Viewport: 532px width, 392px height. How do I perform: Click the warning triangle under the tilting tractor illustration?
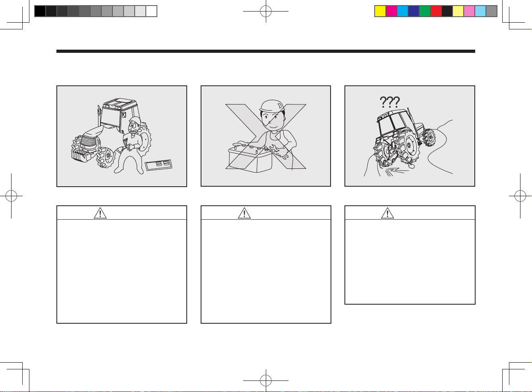coord(387,213)
